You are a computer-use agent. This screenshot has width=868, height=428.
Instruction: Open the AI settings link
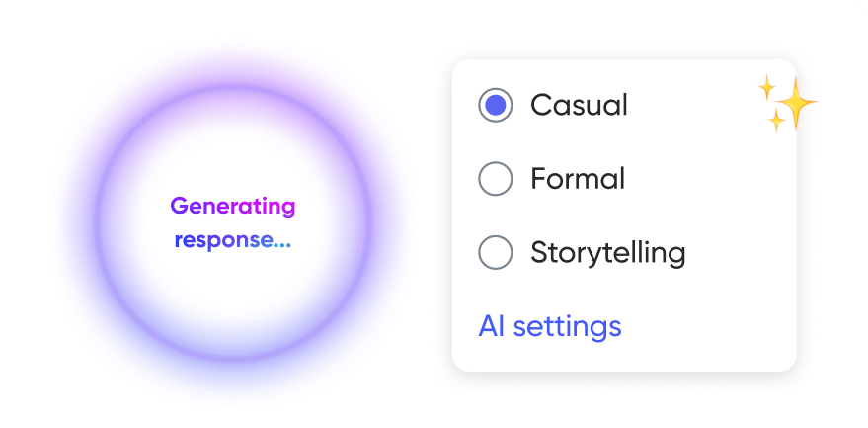550,326
